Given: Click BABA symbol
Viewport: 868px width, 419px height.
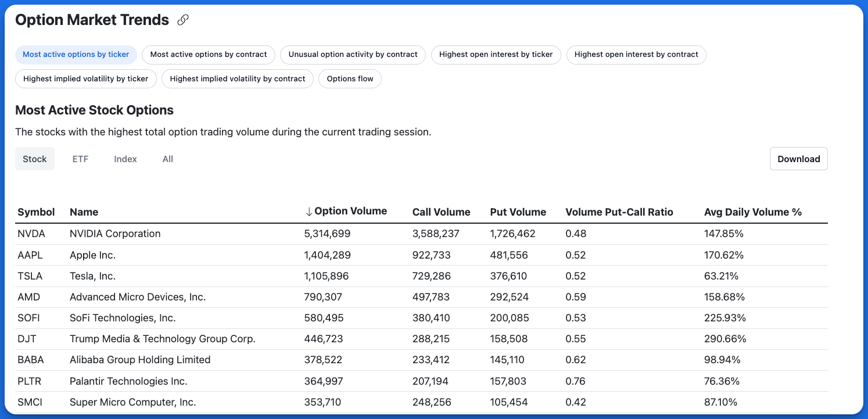Looking at the screenshot, I should (x=31, y=360).
